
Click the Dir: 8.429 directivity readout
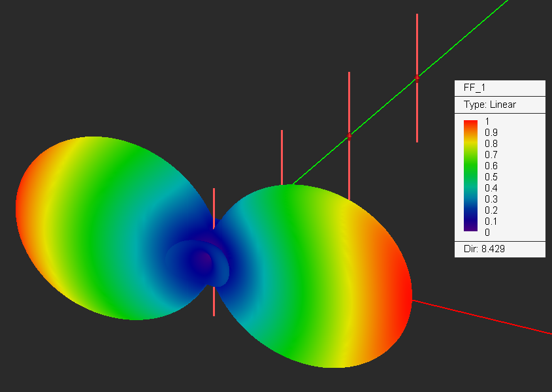pos(485,249)
